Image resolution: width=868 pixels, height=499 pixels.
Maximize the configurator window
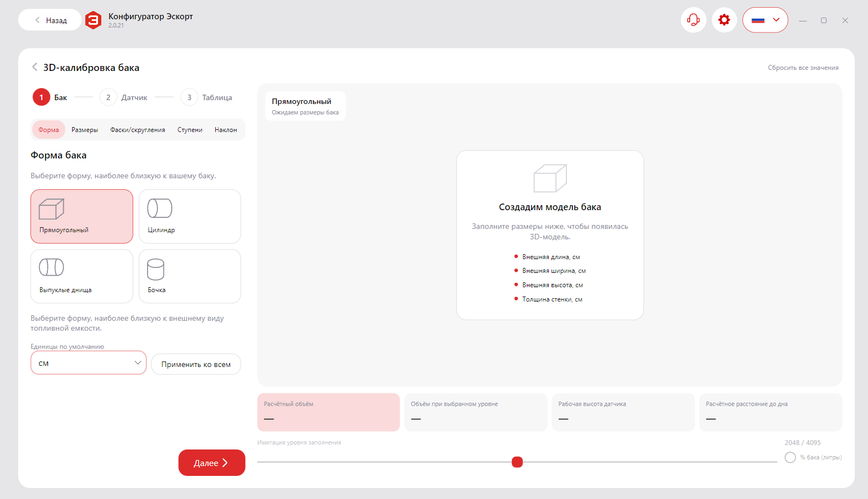824,20
